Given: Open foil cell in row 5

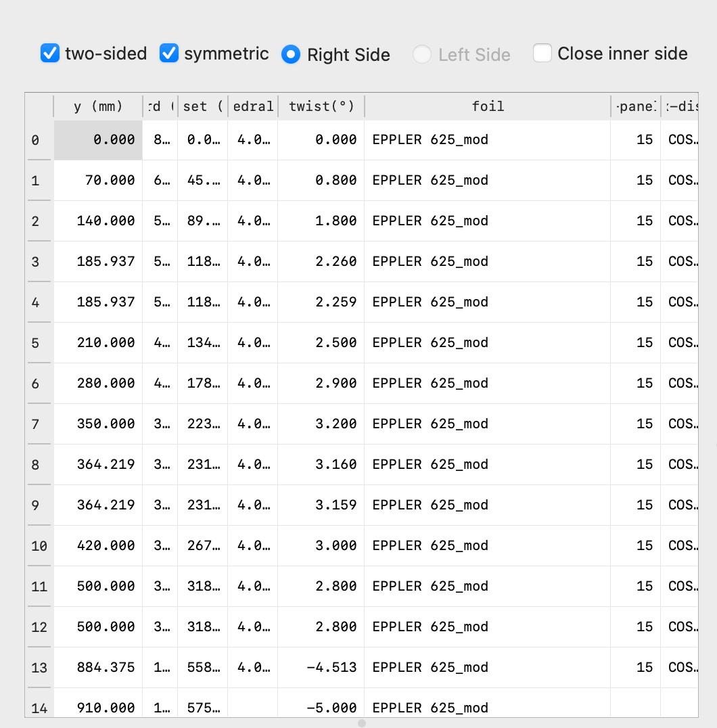Looking at the screenshot, I should pyautogui.click(x=488, y=343).
